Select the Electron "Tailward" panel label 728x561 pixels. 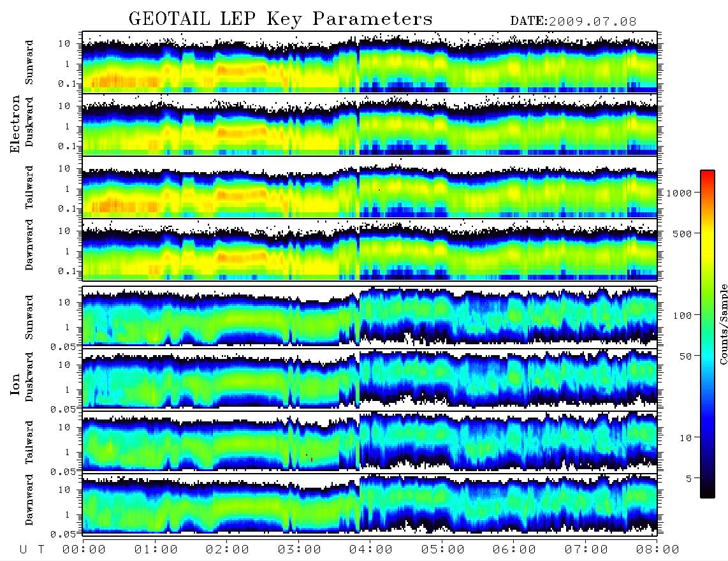pyautogui.click(x=29, y=187)
